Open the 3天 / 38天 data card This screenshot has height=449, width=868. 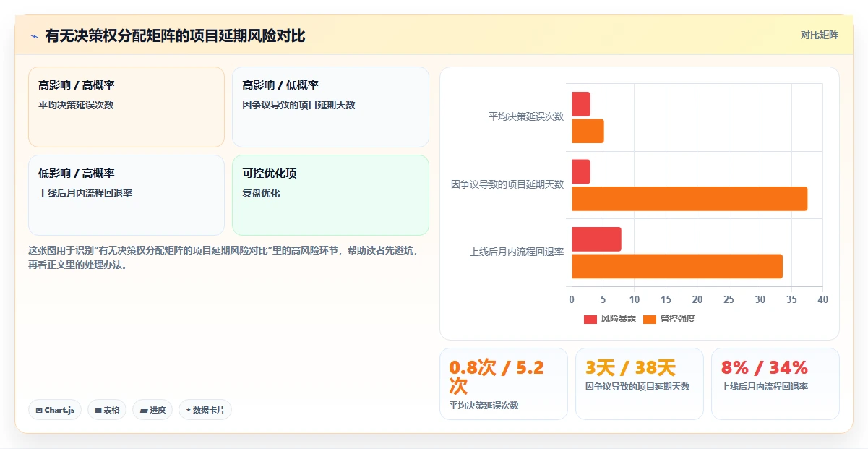[x=640, y=384]
